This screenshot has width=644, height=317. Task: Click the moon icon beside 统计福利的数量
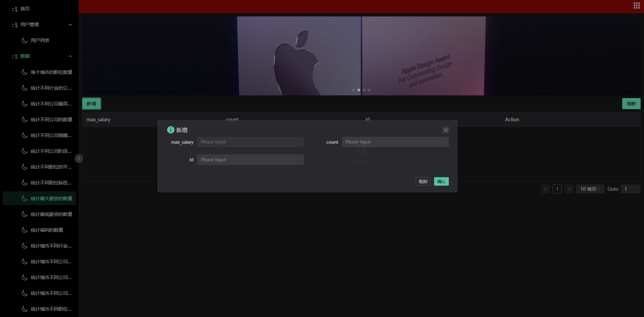pos(24,230)
